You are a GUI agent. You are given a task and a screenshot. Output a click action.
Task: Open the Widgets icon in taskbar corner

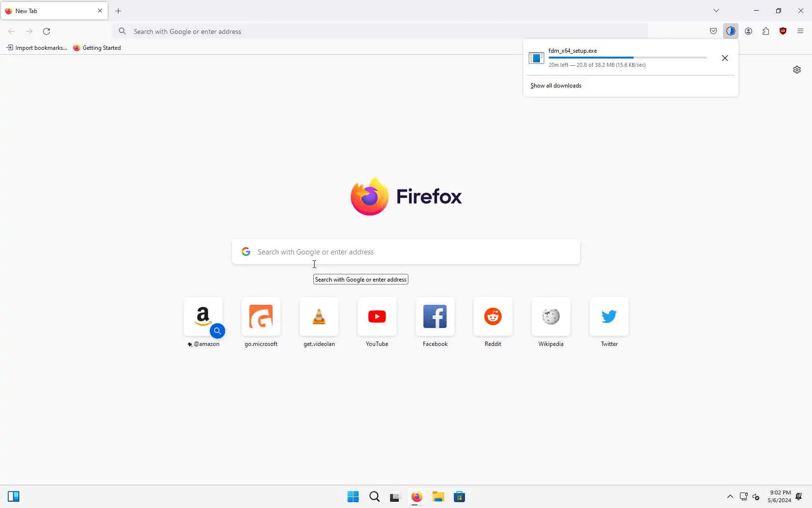14,496
